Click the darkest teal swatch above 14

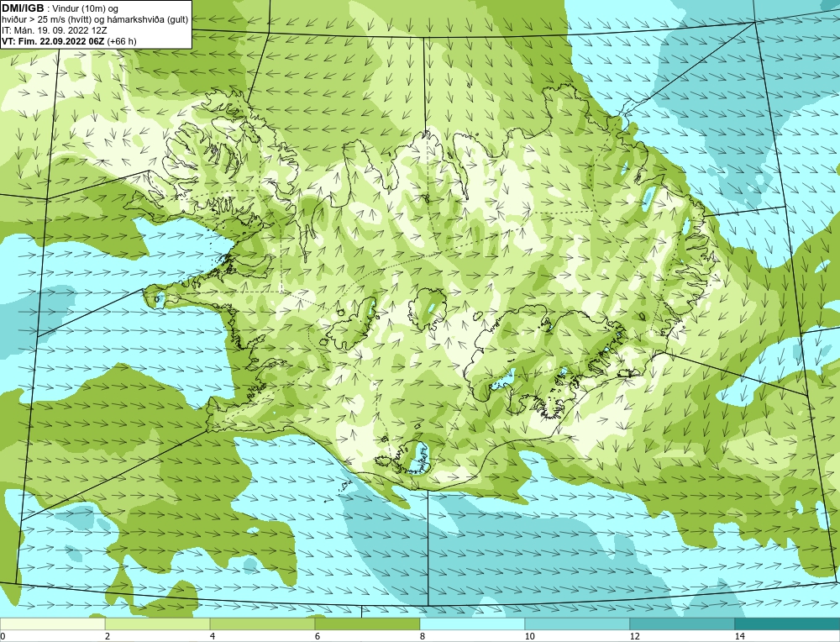(788, 624)
